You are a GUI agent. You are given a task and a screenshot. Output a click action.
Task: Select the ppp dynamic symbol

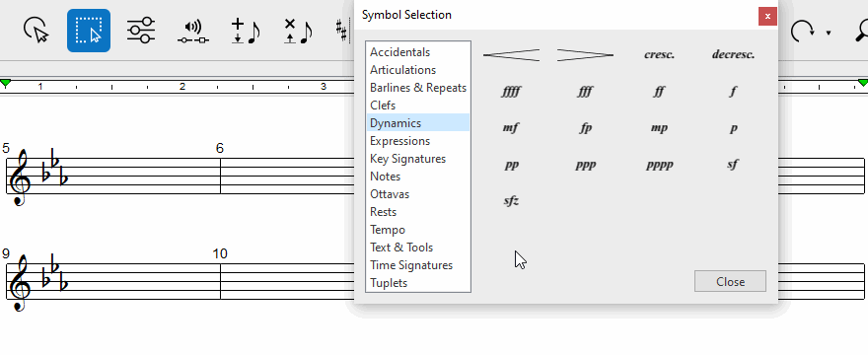click(x=585, y=165)
